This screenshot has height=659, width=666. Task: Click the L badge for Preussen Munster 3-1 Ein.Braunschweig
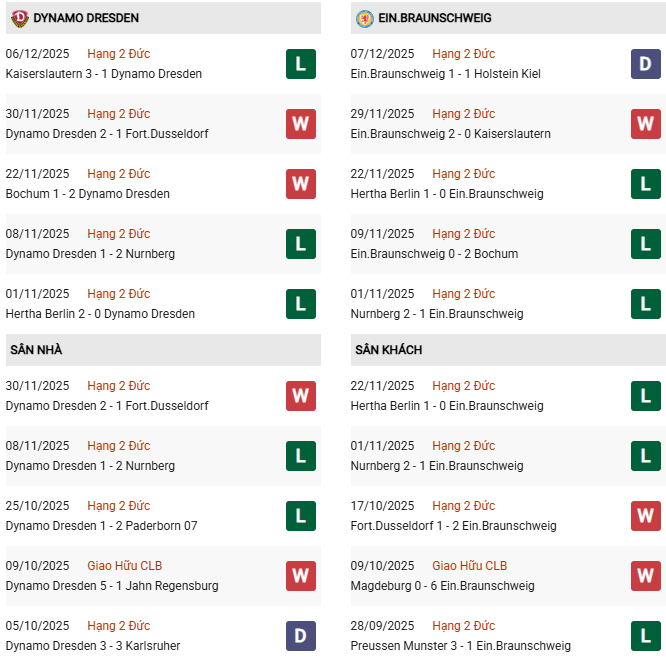coord(645,636)
